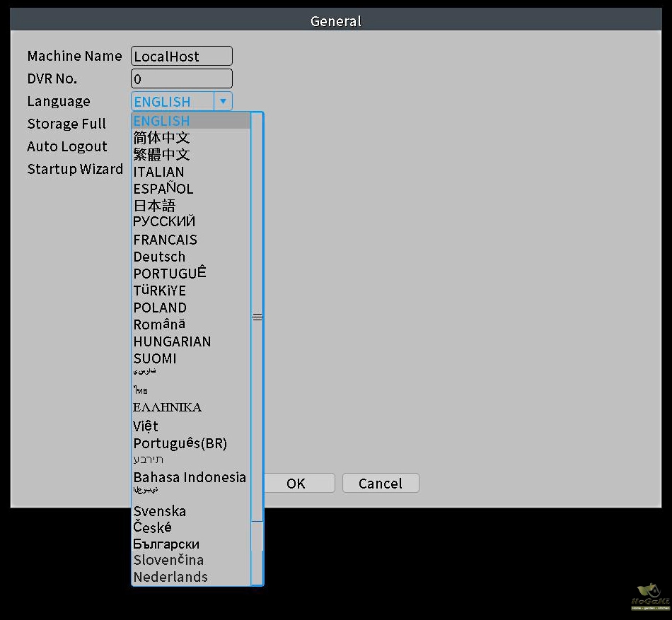Choose Português(BR) language option
This screenshot has width=672, height=620.
[x=180, y=443]
